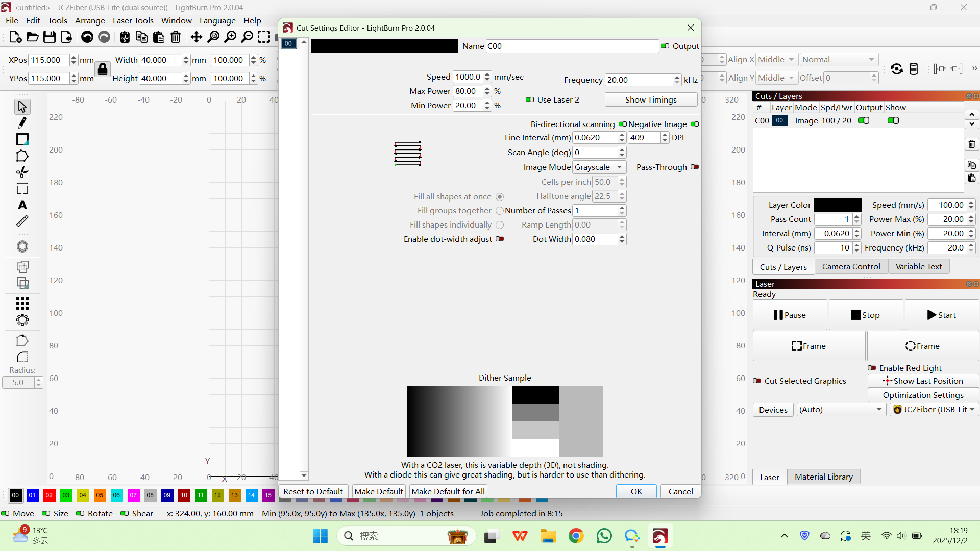Click the Name input field C00
The image size is (980, 551).
point(572,46)
